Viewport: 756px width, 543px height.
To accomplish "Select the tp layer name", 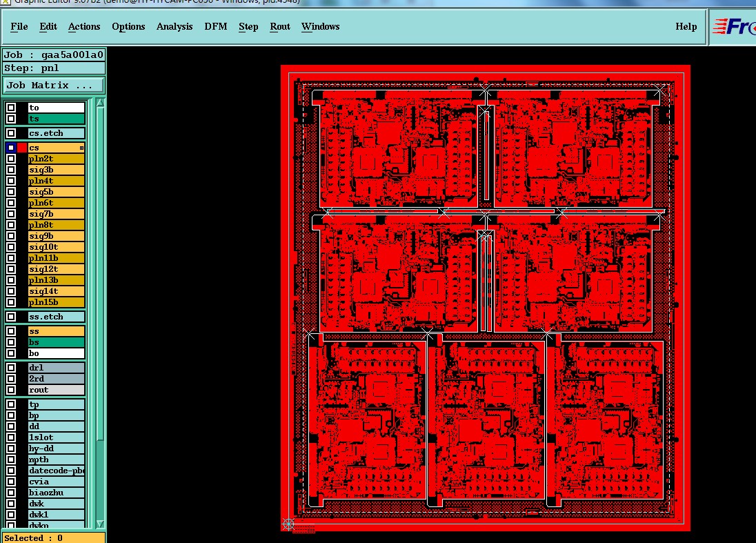I will pyautogui.click(x=57, y=404).
